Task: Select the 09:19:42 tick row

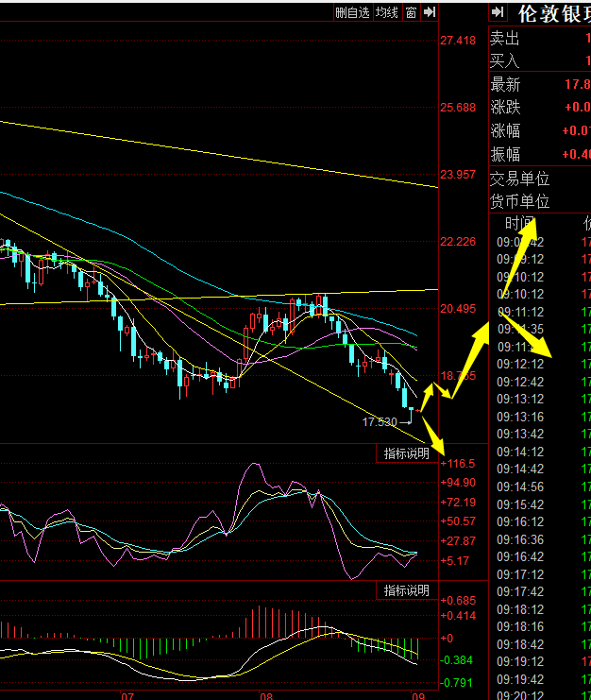Action: coord(540,680)
